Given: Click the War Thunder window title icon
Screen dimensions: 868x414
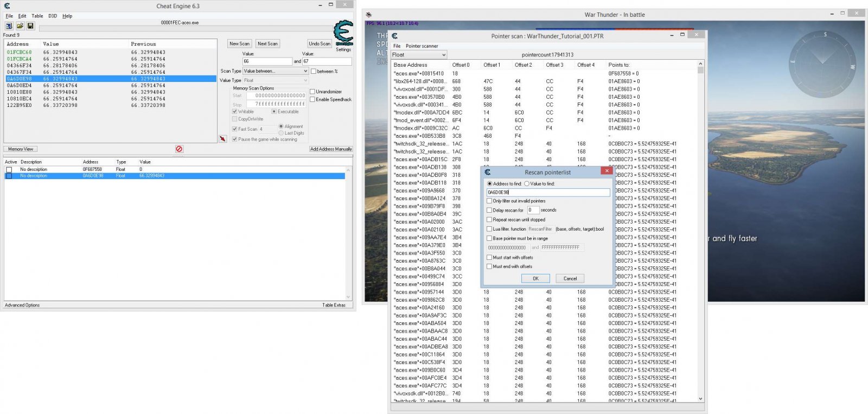Looking at the screenshot, I should point(369,15).
